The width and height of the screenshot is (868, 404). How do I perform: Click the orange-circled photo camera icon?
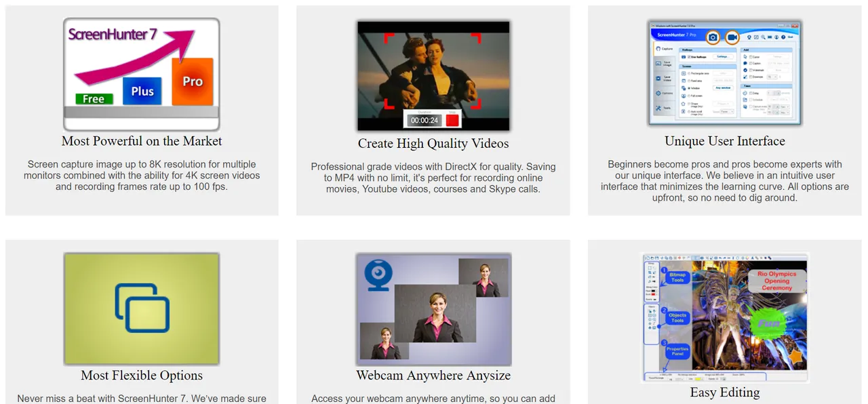713,37
